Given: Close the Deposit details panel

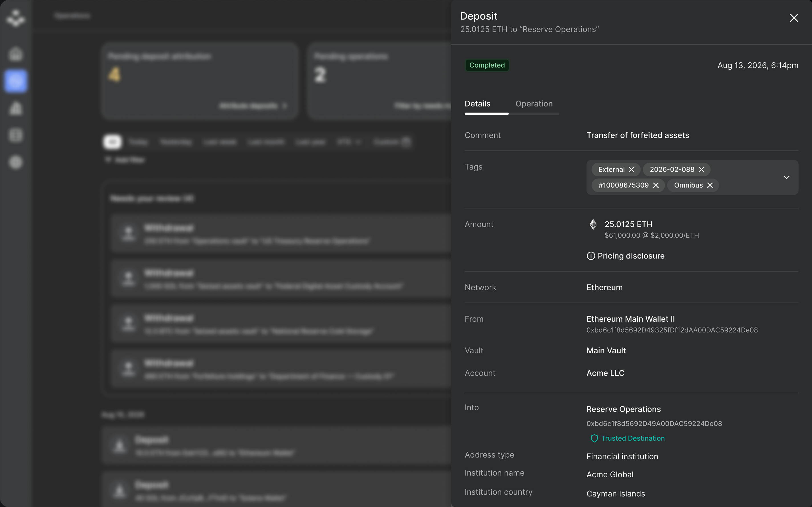Looking at the screenshot, I should [x=793, y=18].
